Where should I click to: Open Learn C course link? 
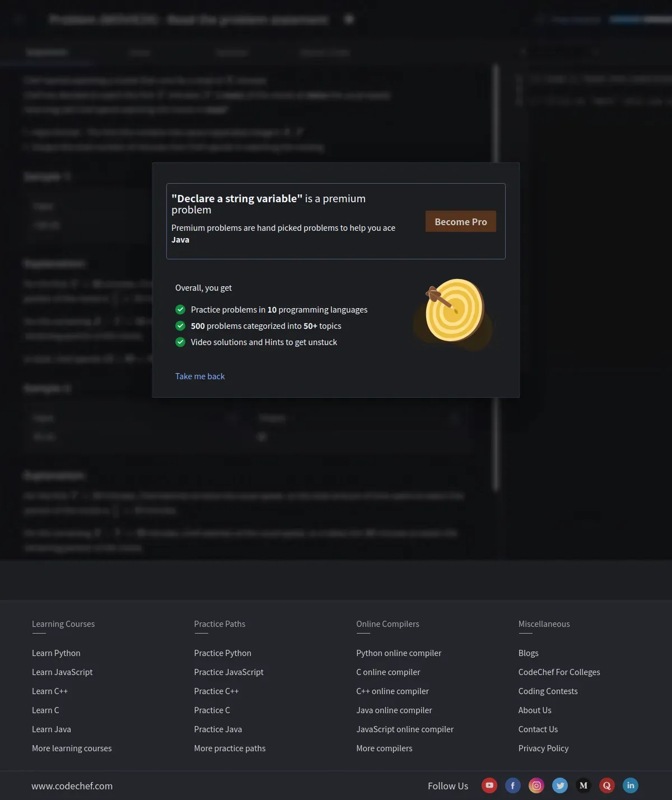pyautogui.click(x=45, y=710)
